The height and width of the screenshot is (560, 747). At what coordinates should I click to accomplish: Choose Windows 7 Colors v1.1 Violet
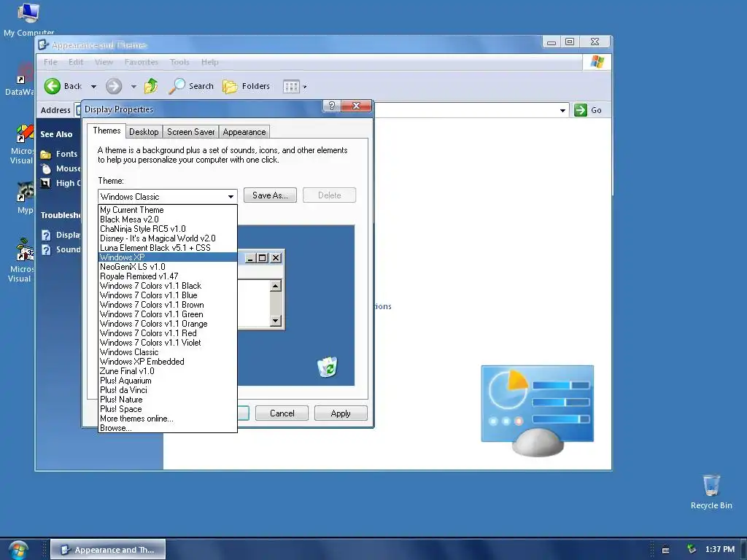pos(168,343)
